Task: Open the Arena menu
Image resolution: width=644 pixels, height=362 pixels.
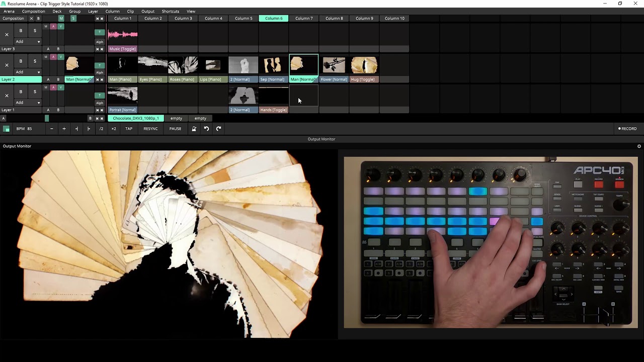Action: tap(9, 11)
